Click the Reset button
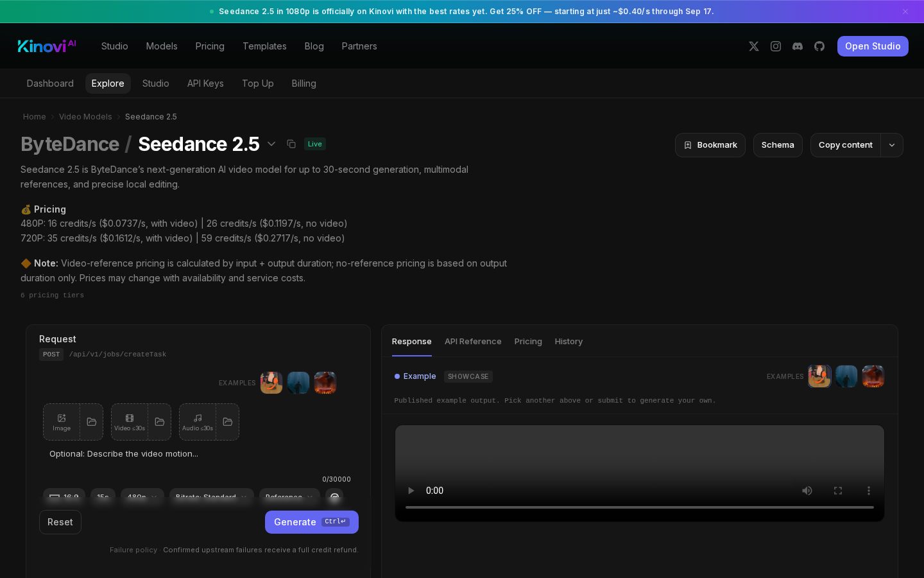The height and width of the screenshot is (578, 924). [x=60, y=522]
